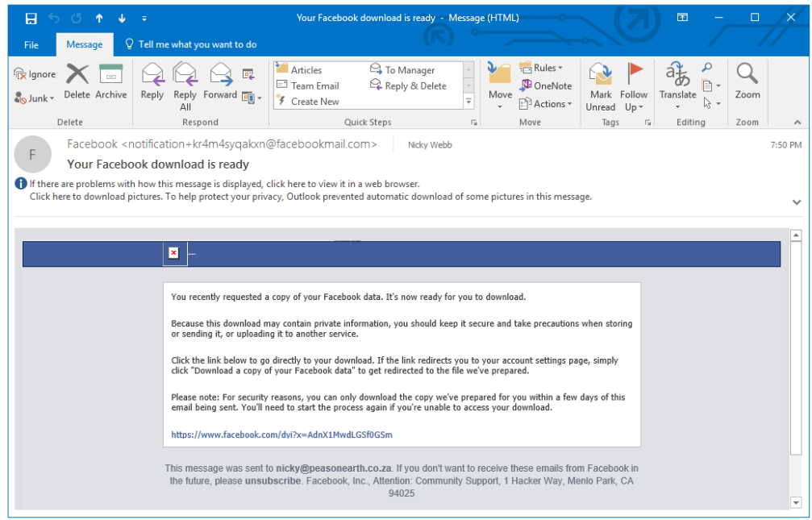Open the Tags dialog launcher
The height and width of the screenshot is (520, 812).
[x=648, y=123]
